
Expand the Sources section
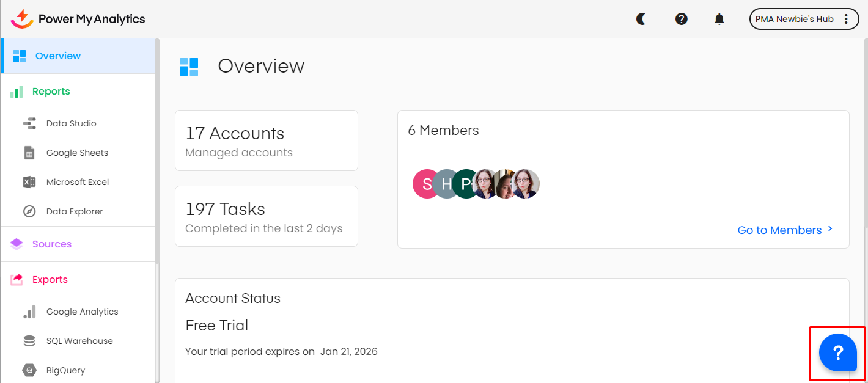click(x=51, y=244)
